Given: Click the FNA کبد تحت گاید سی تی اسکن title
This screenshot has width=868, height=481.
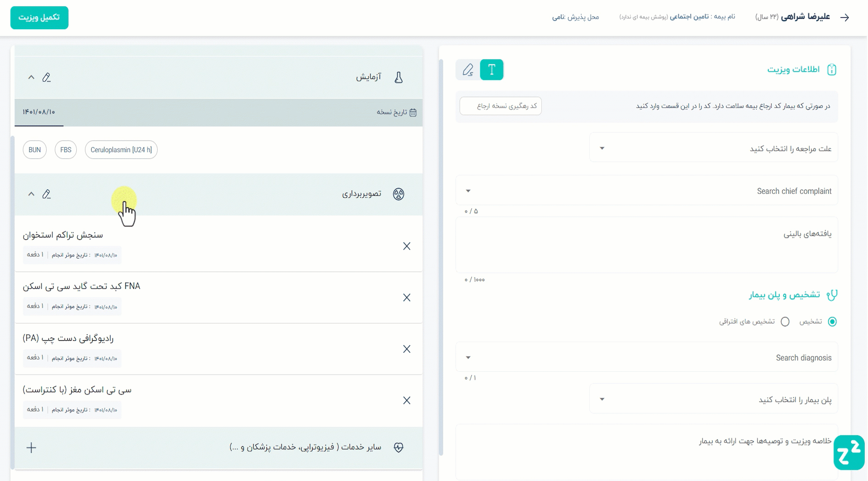Looking at the screenshot, I should click(82, 286).
